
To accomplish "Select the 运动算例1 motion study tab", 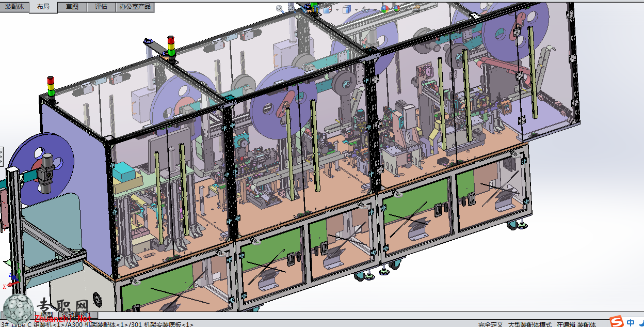I will 77,315.
